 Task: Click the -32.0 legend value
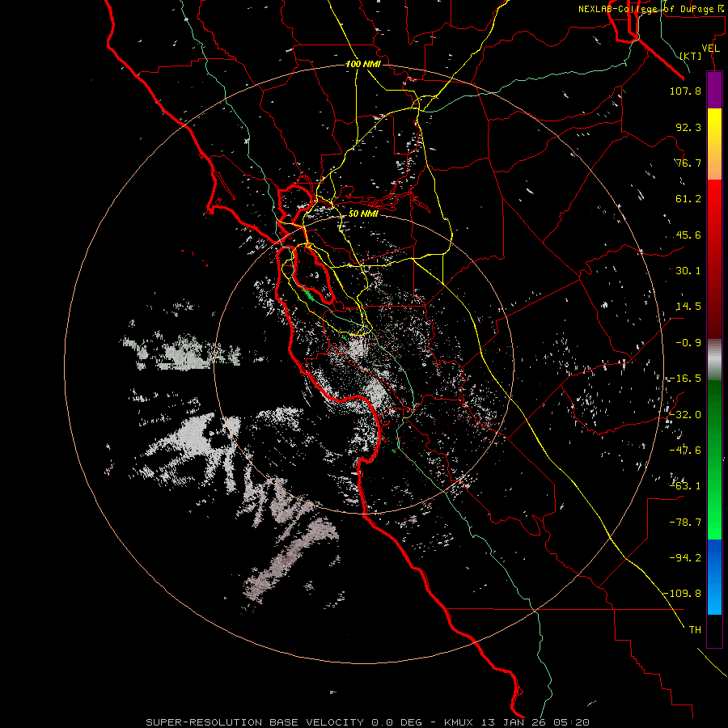(685, 415)
